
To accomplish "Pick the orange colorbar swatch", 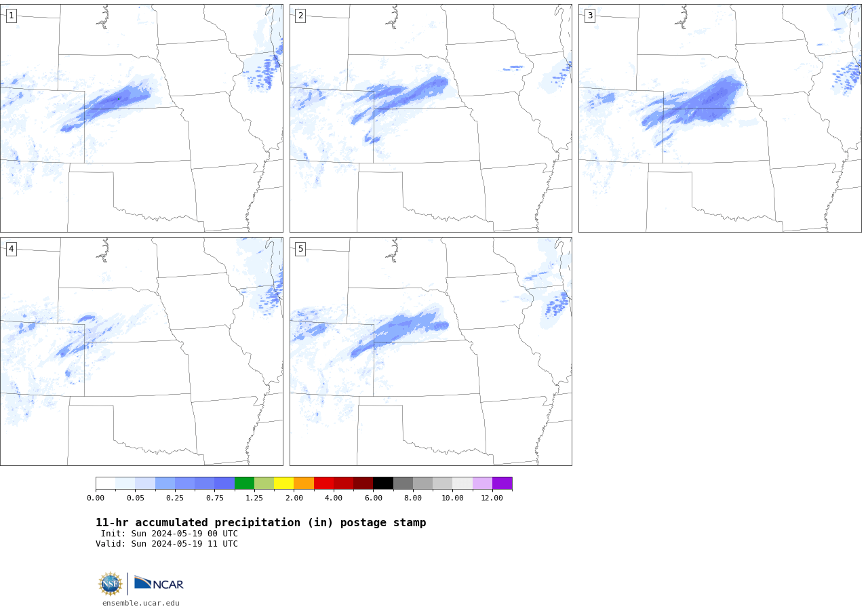I will [x=304, y=483].
